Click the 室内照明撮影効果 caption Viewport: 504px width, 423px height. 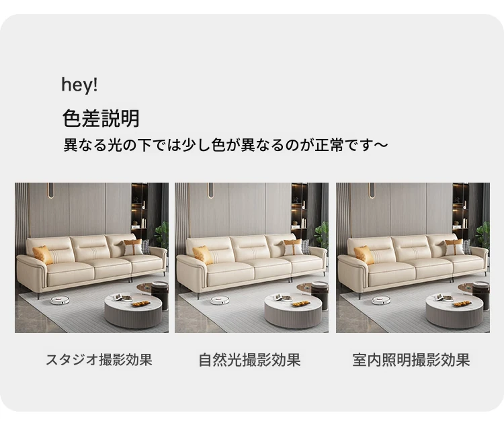[411, 360]
